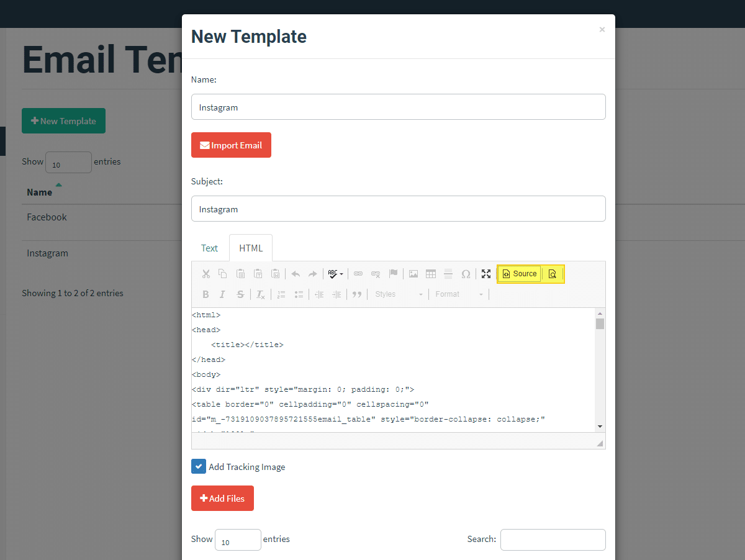Click the Import Email button
The image size is (745, 560).
click(x=231, y=145)
